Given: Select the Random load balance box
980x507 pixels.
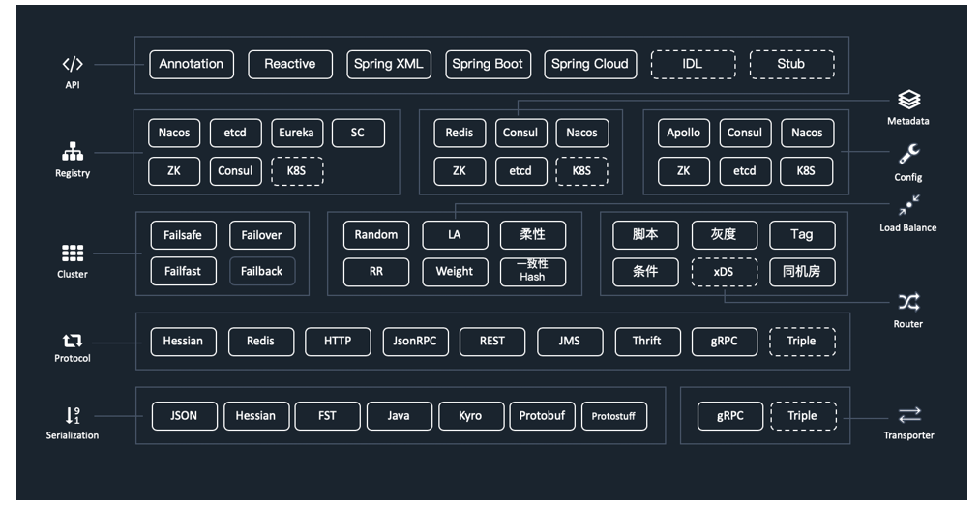Looking at the screenshot, I should click(x=376, y=235).
